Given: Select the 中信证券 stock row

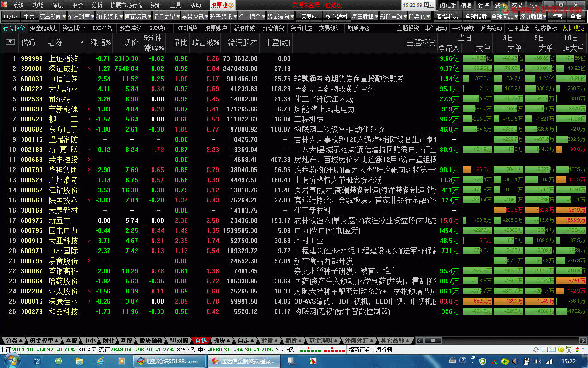Looking at the screenshot, I should 294,79.
